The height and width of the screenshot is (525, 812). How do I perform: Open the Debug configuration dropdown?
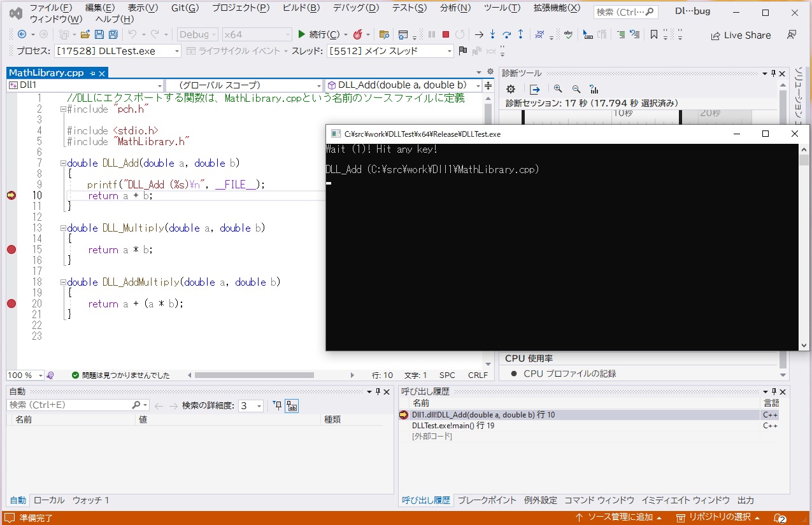point(197,34)
